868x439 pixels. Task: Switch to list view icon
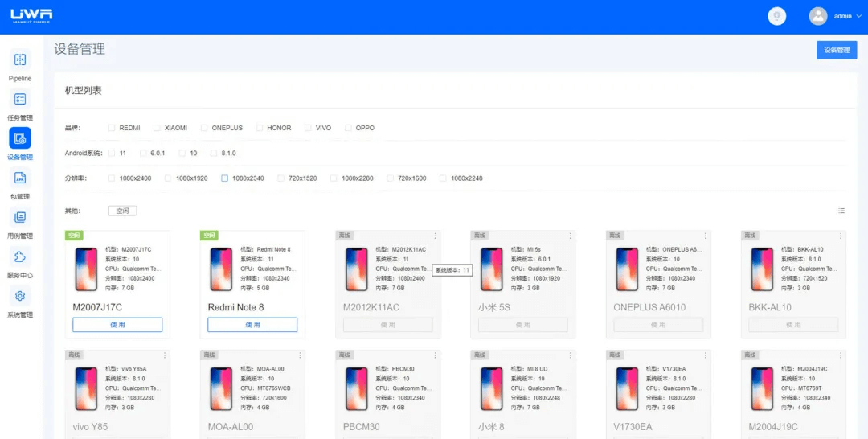[841, 211]
